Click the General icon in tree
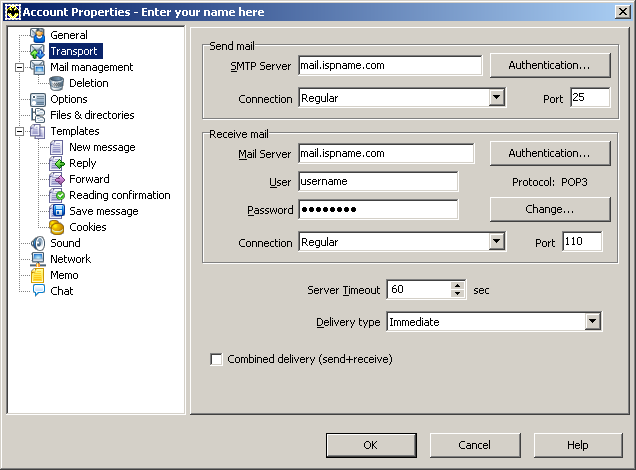The height and width of the screenshot is (470, 636). click(x=38, y=35)
